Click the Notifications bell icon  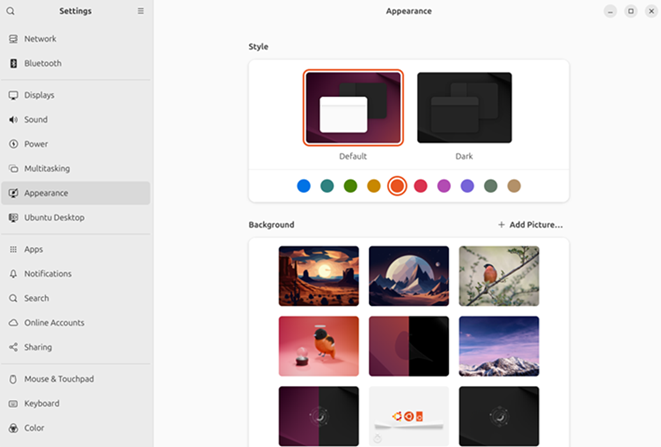(x=13, y=274)
